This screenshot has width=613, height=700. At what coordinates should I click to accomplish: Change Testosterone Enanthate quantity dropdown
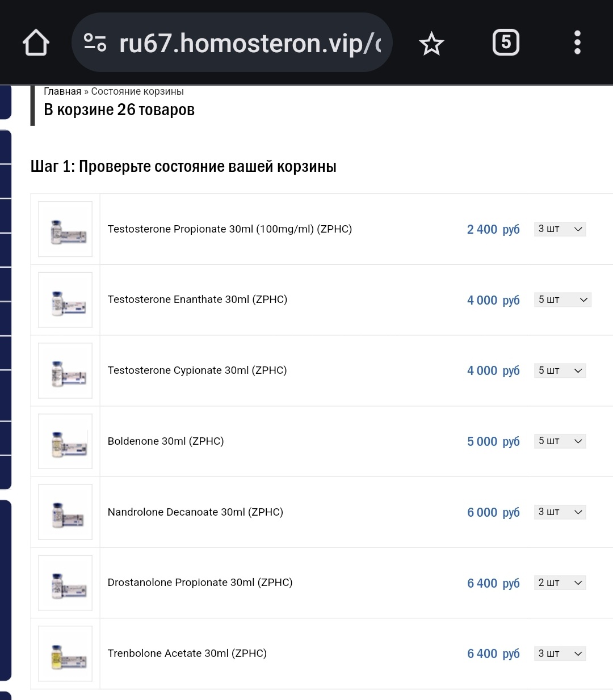[x=562, y=300]
